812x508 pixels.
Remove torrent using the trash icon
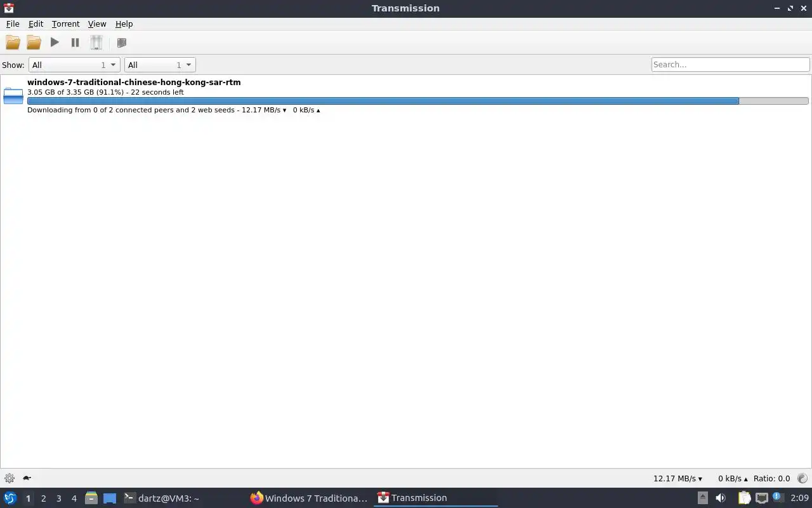coord(96,43)
